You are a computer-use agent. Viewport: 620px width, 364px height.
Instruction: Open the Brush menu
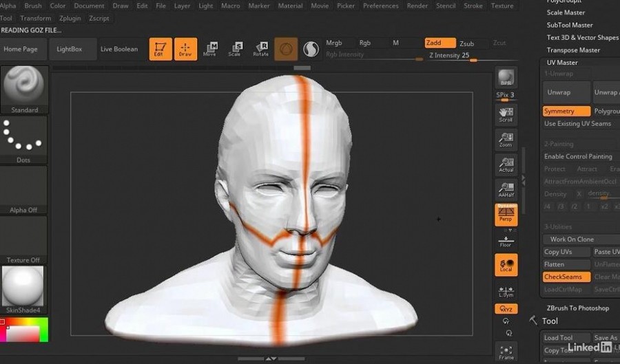[x=33, y=6]
